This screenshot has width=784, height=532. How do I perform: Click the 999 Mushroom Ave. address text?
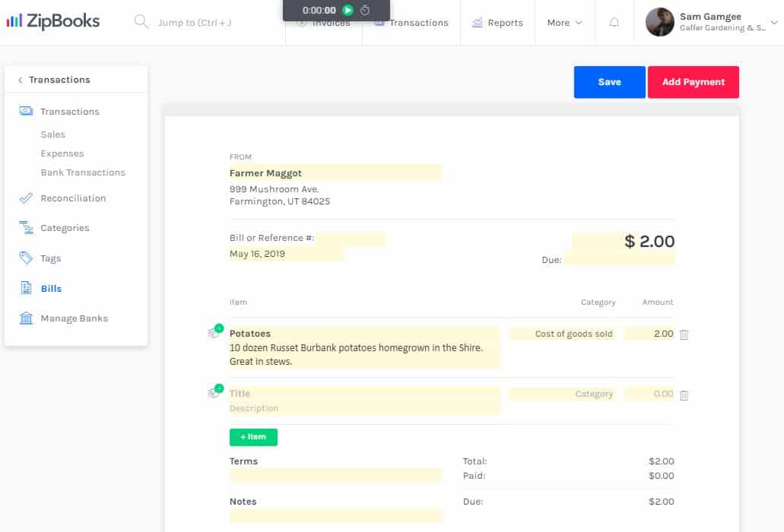click(x=274, y=189)
